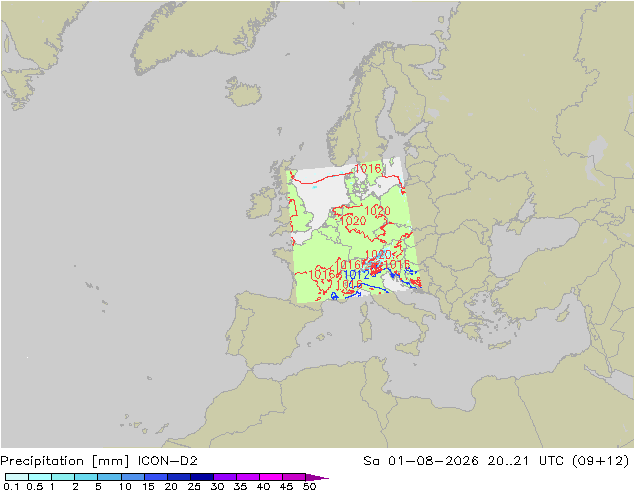Select the legend swatch between 15 and 20
The height and width of the screenshot is (490, 634).
tap(156, 477)
